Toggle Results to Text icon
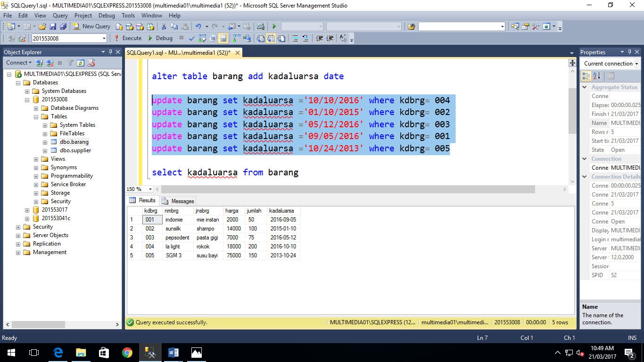644x362 pixels. coord(261,38)
